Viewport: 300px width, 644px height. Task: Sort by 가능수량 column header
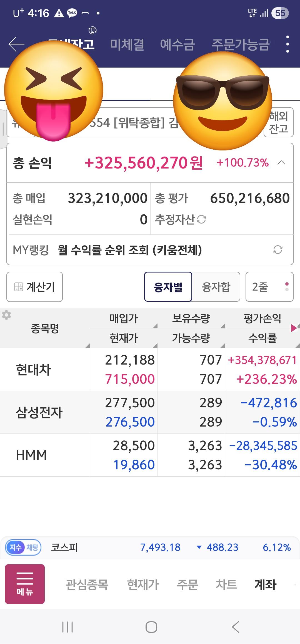191,338
